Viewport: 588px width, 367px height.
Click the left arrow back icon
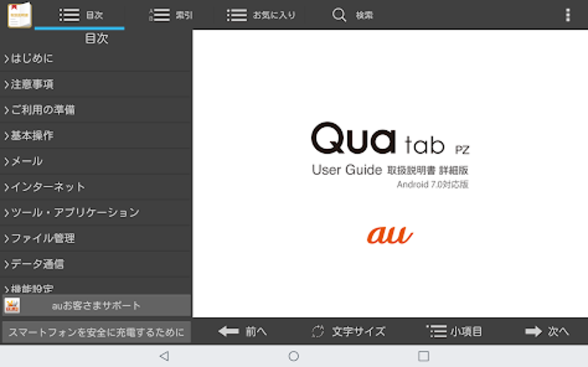pyautogui.click(x=228, y=331)
